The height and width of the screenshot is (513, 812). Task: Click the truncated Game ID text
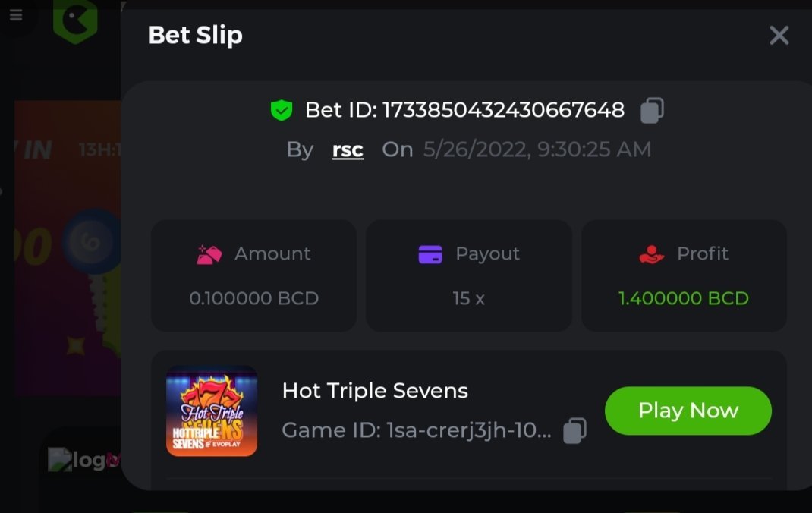(417, 431)
